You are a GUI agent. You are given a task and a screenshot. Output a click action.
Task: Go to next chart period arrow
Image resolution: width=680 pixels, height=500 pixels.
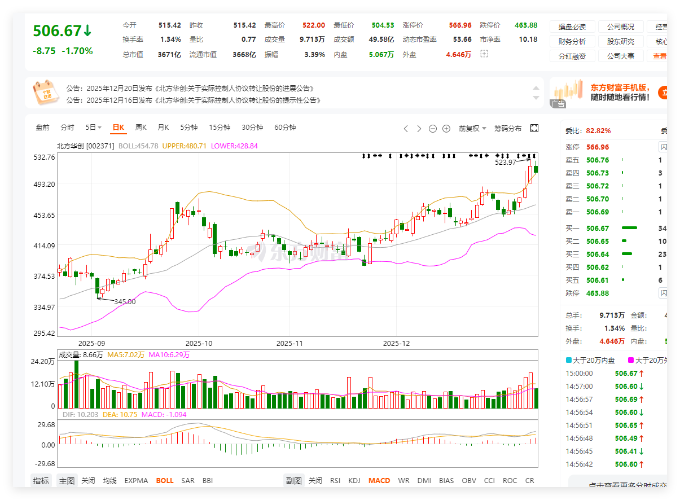(419, 128)
